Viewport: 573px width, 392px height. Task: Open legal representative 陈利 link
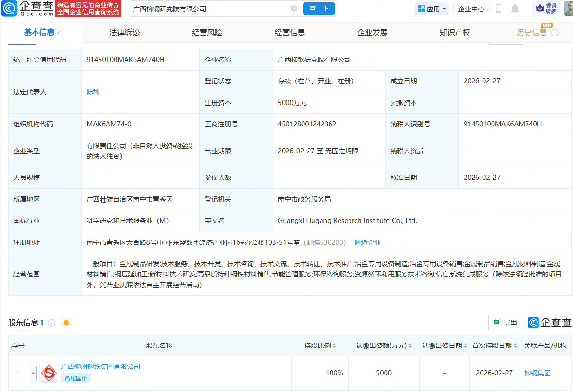click(93, 92)
